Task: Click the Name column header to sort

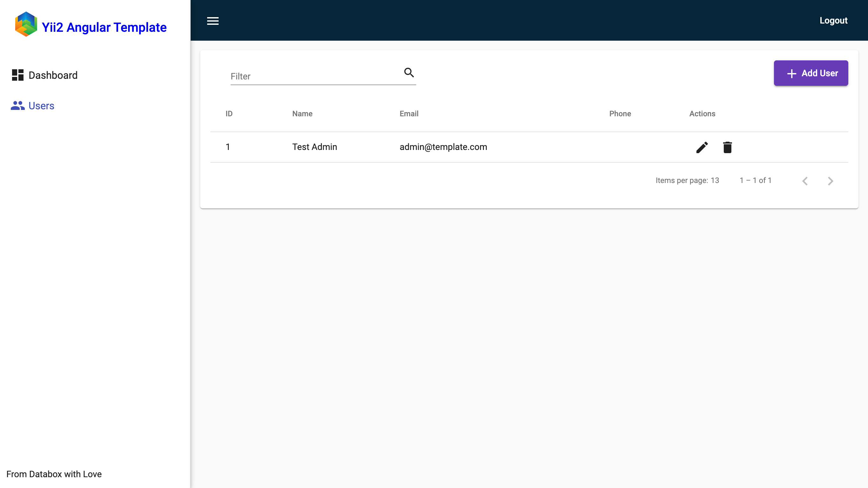Action: pyautogui.click(x=302, y=113)
